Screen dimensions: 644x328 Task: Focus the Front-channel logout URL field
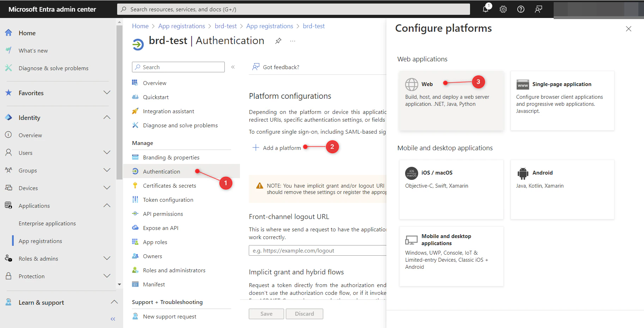point(318,251)
